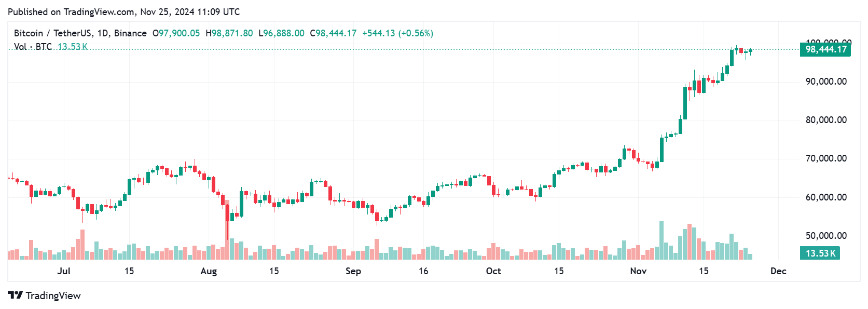Click the Aug label on time axis

click(x=209, y=271)
